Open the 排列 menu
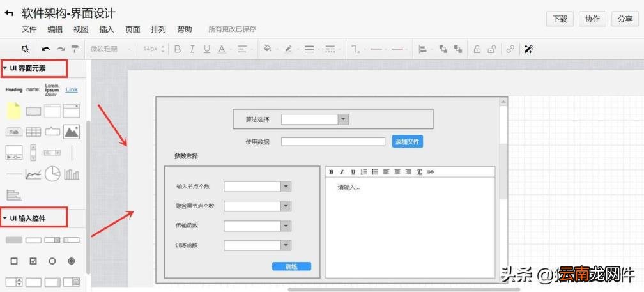 158,29
